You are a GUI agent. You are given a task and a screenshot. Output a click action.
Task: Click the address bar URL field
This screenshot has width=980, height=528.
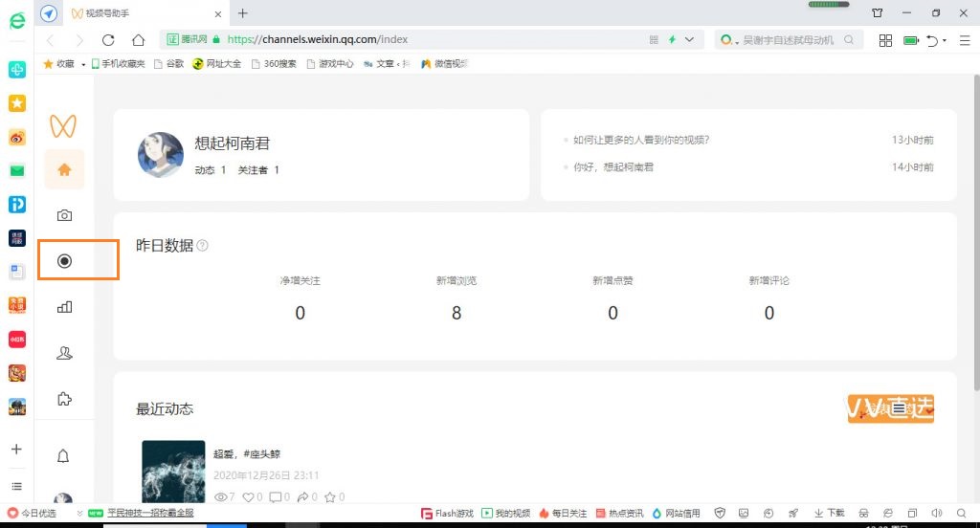[x=431, y=40]
